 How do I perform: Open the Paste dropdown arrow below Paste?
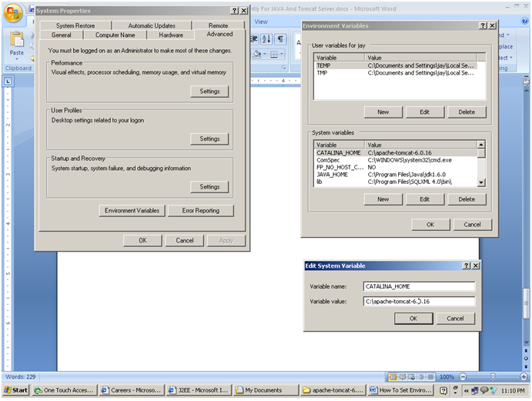[x=17, y=59]
